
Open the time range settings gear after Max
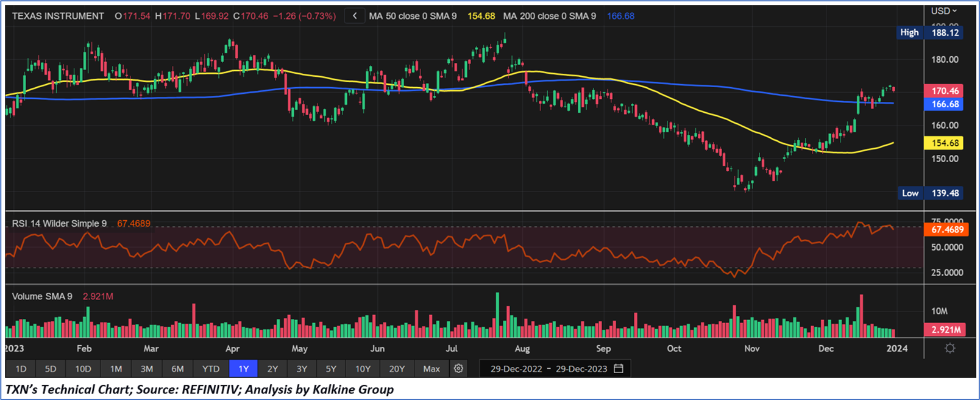click(458, 368)
